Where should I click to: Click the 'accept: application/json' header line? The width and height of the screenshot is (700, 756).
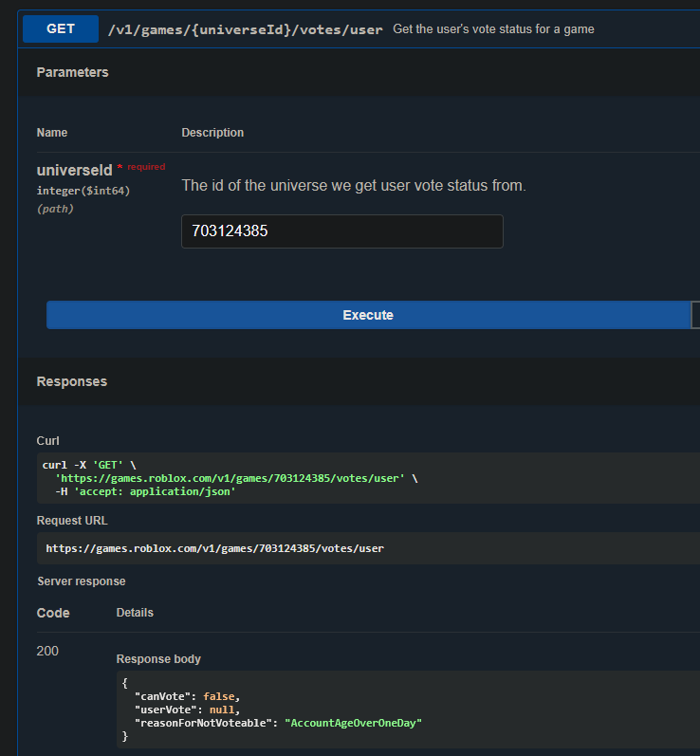point(145,491)
